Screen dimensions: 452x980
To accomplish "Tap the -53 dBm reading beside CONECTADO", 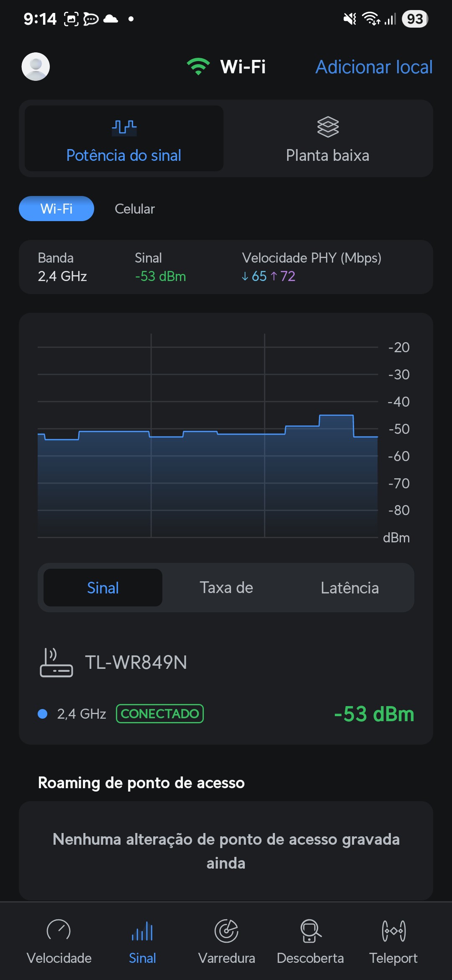I will 374,714.
